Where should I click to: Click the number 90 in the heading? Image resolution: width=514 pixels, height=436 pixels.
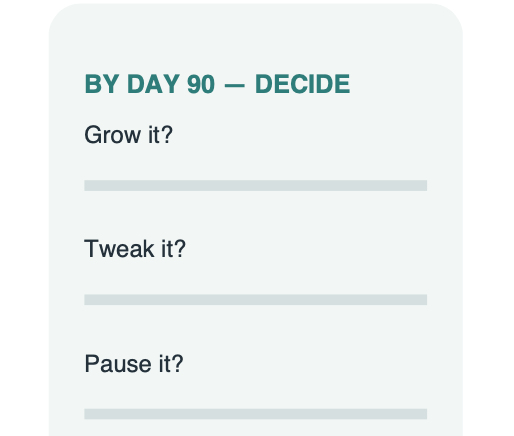201,84
